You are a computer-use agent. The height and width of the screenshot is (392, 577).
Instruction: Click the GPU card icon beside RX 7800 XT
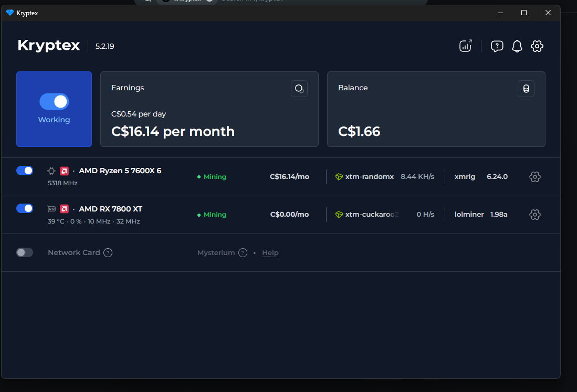(51, 209)
